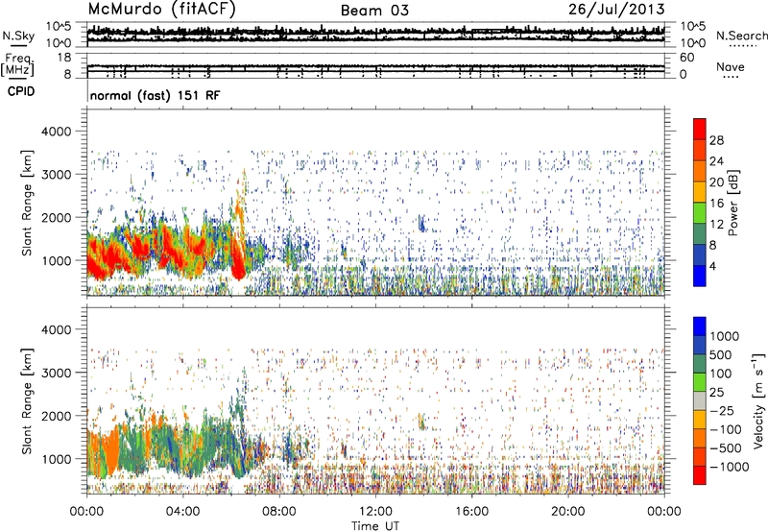Click the noise trace in the N.Sky panel
The height and width of the screenshot is (532, 768).
point(375,33)
